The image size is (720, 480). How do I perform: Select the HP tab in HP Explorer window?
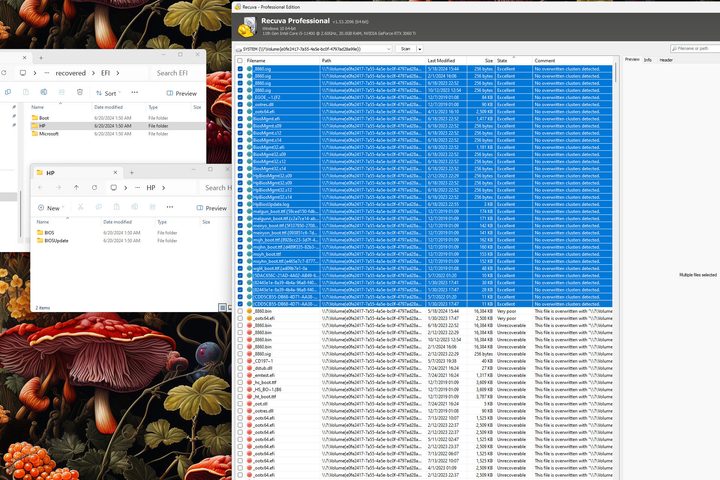[76, 173]
